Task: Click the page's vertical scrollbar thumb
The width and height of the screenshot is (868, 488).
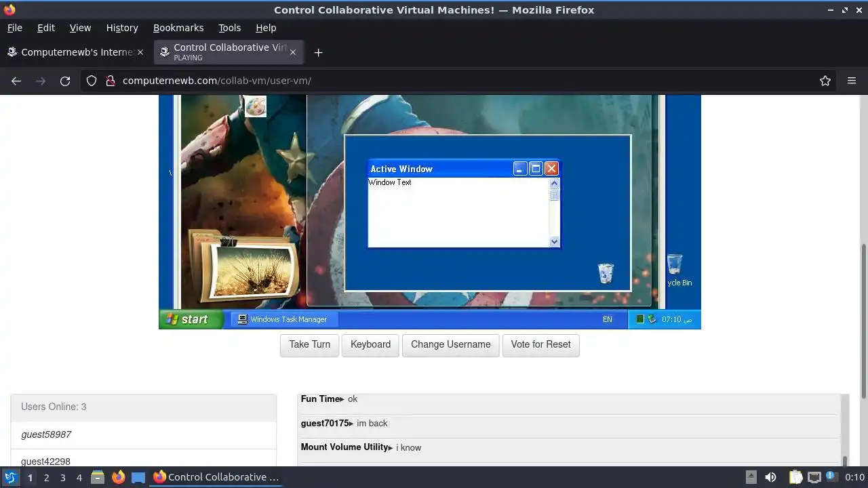Action: (863, 321)
